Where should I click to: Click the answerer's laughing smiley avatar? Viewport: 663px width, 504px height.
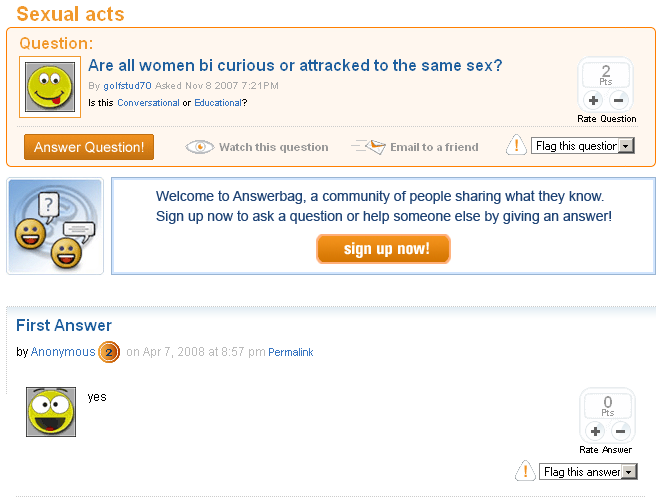click(51, 412)
